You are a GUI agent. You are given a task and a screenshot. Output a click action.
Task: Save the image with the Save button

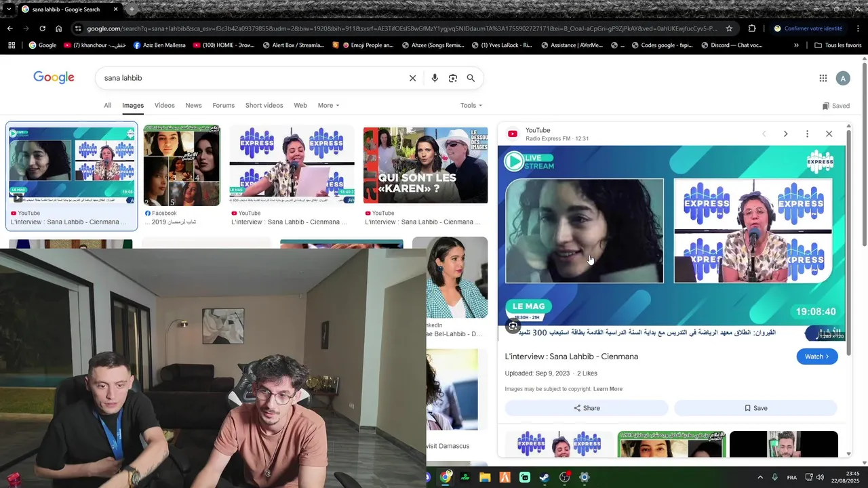tap(755, 408)
